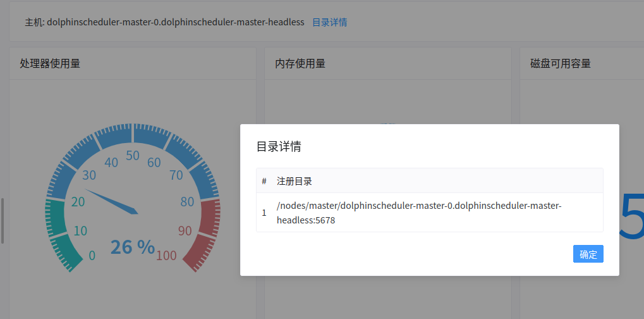Viewport: 644px width, 319px height.
Task: Click the 磁盘可用容量 panel title
Action: point(560,63)
